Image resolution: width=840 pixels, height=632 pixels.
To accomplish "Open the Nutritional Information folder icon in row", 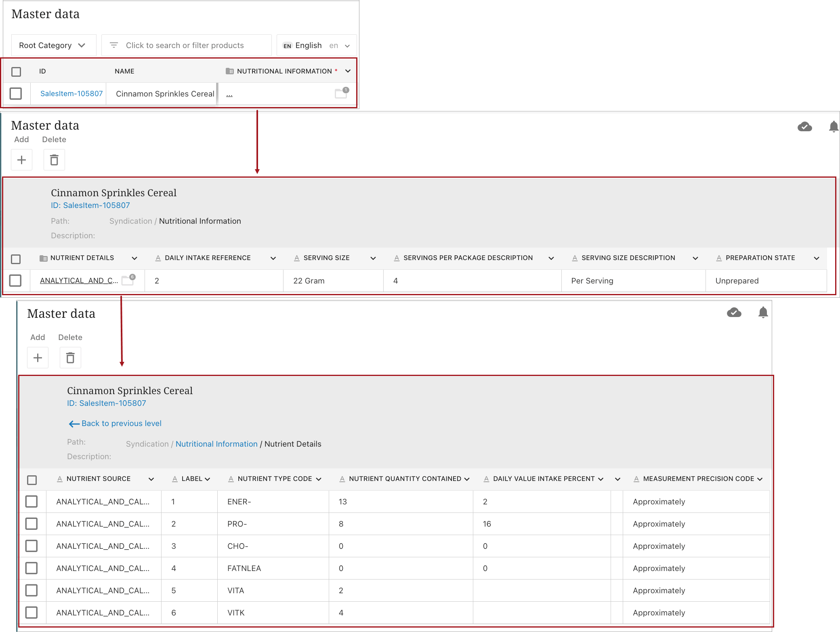I will point(342,93).
